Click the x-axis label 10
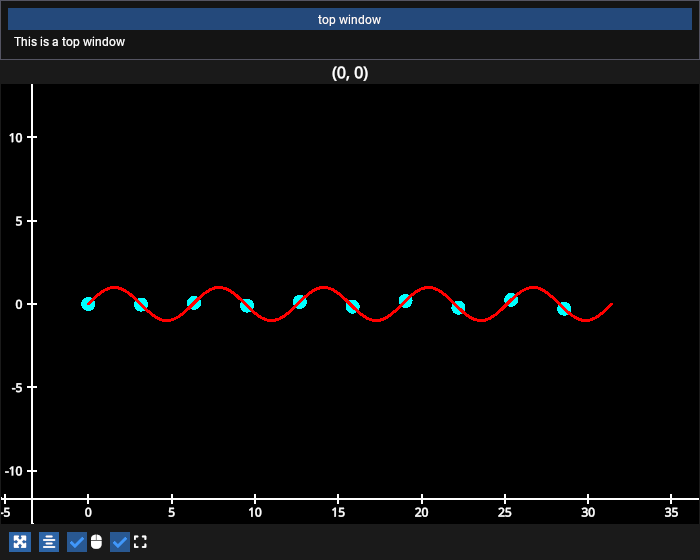This screenshot has height=560, width=700. tap(255, 512)
